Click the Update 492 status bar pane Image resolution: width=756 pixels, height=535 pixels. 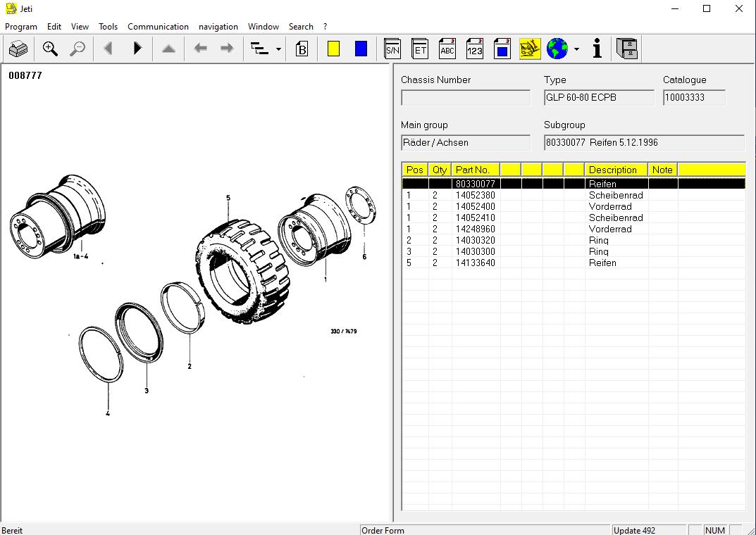pos(649,530)
